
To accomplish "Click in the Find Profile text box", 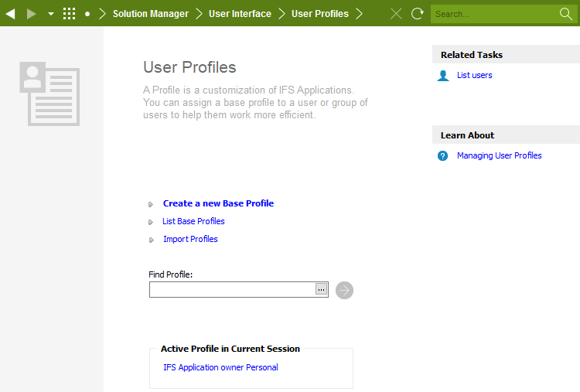I will 232,290.
